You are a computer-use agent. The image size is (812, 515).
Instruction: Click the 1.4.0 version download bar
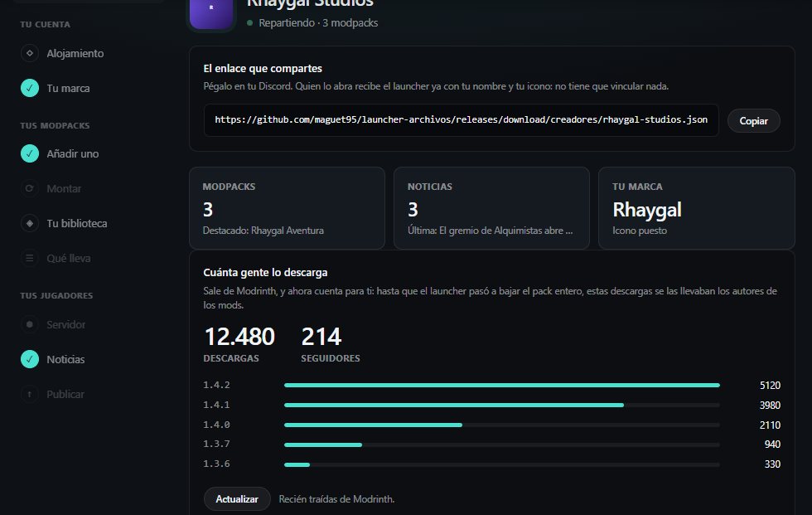(502, 425)
